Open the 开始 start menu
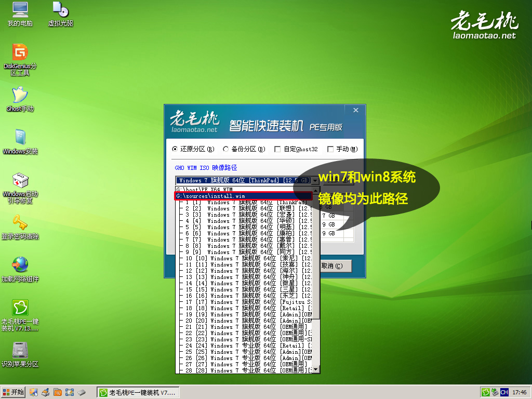This screenshot has height=399, width=532. click(14, 392)
